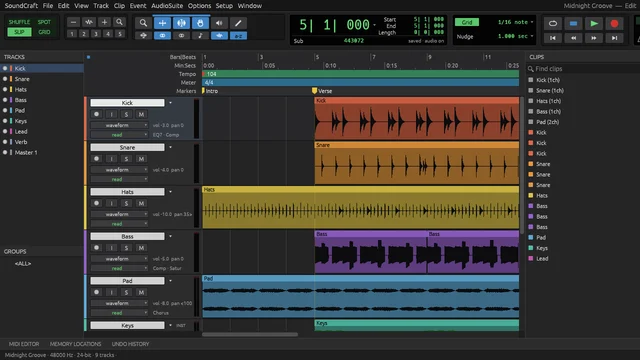This screenshot has height=360, width=640.
Task: Activate the Selector tool
Action: pyautogui.click(x=181, y=23)
